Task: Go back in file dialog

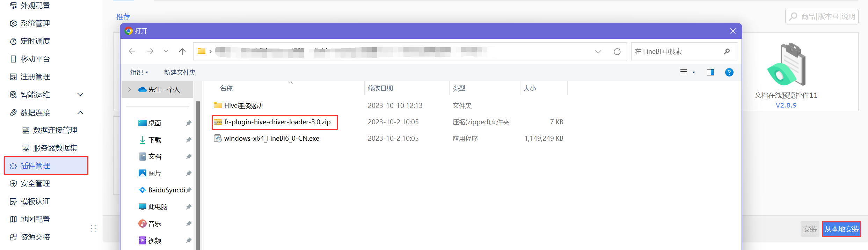Action: point(132,51)
